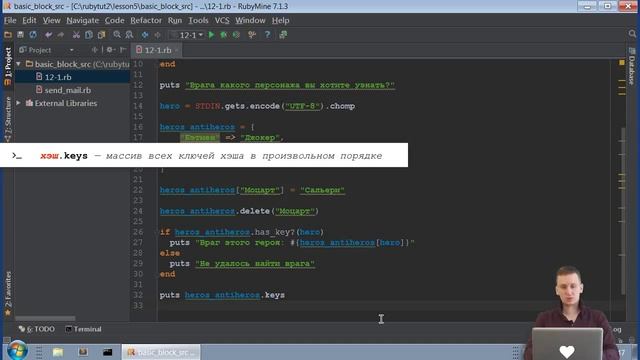Click the Redo arrow icon
The width and height of the screenshot is (640, 360).
click(60, 35)
